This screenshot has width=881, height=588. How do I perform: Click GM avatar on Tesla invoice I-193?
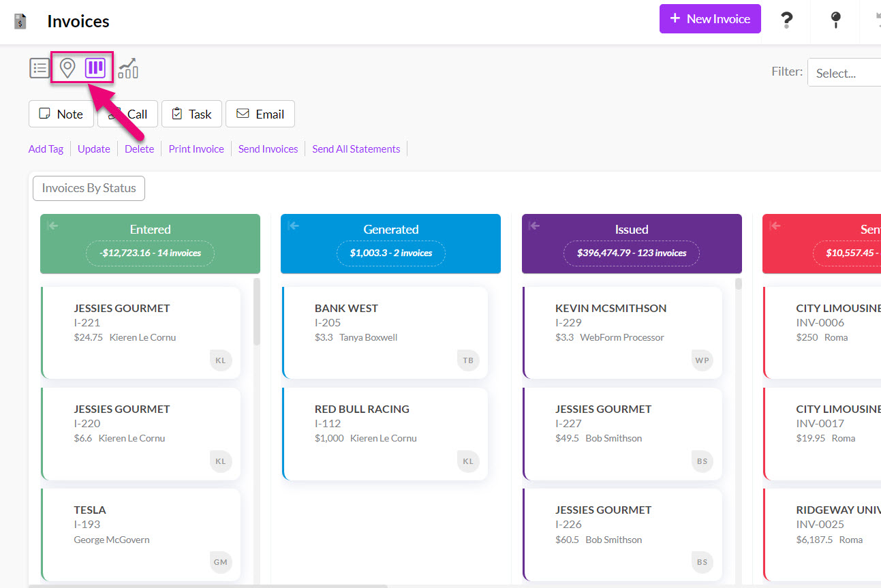pos(221,562)
